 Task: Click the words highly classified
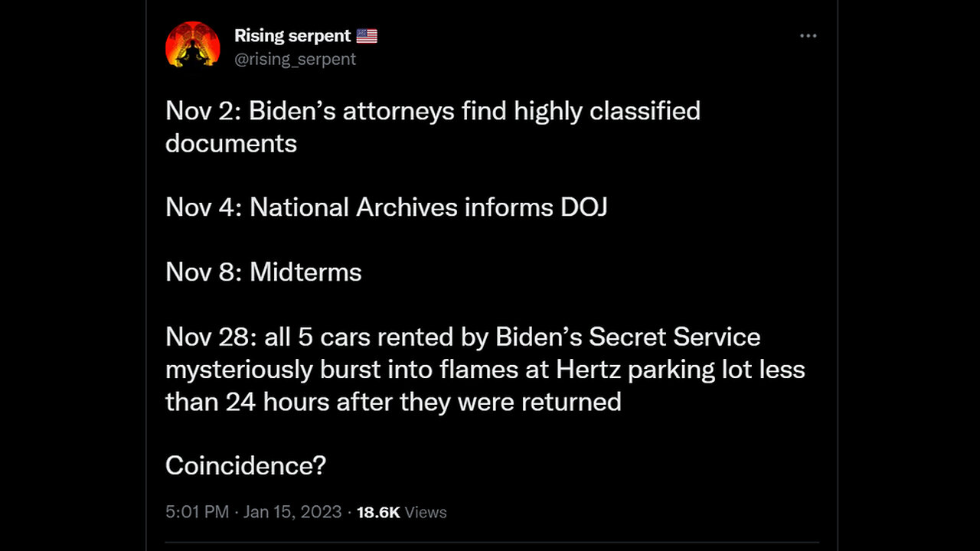click(607, 111)
